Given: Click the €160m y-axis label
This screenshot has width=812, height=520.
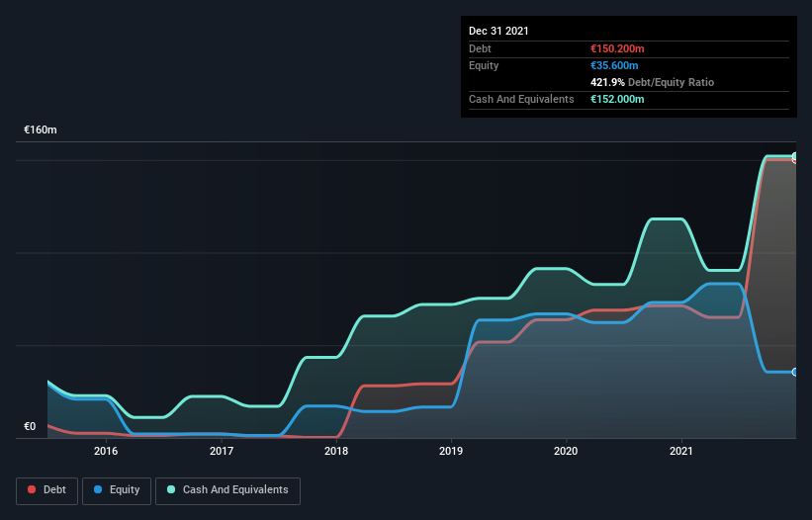Looking at the screenshot, I should click(41, 130).
